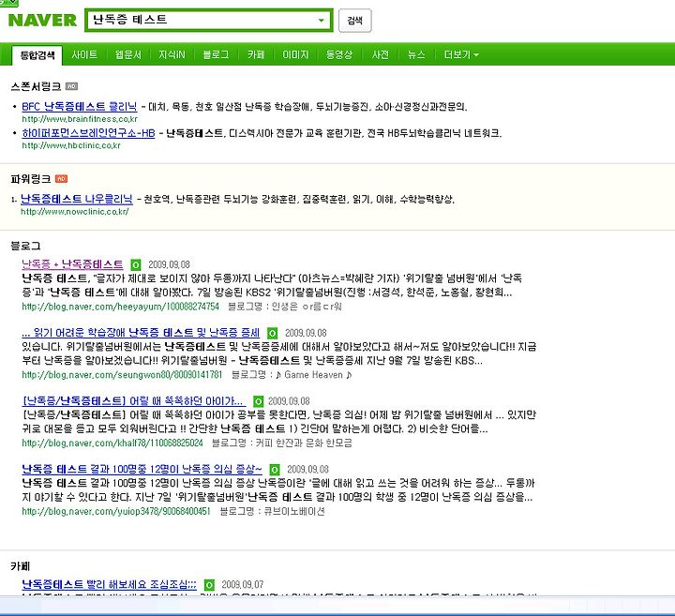Switch to the 동영상 tab
This screenshot has height=616, width=675.
click(339, 54)
